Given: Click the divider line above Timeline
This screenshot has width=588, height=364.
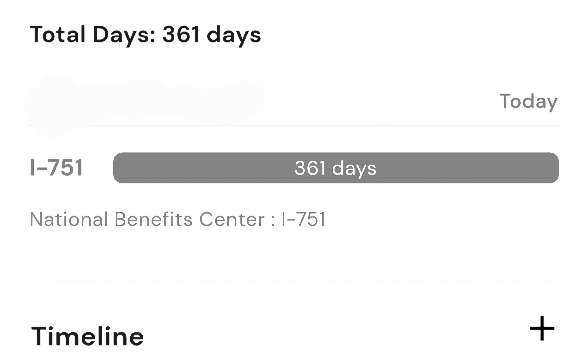Looking at the screenshot, I should (x=294, y=282).
